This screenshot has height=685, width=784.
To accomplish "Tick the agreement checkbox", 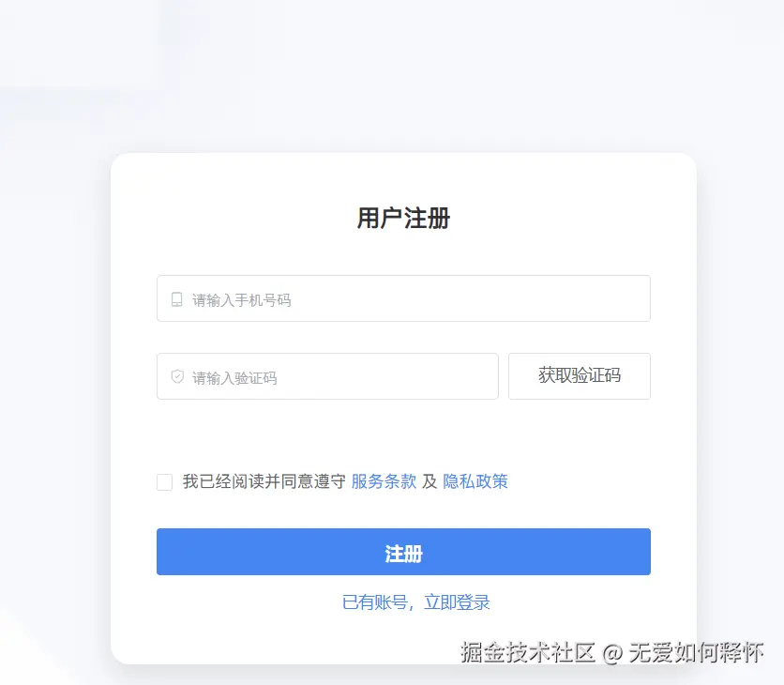I will tap(164, 482).
